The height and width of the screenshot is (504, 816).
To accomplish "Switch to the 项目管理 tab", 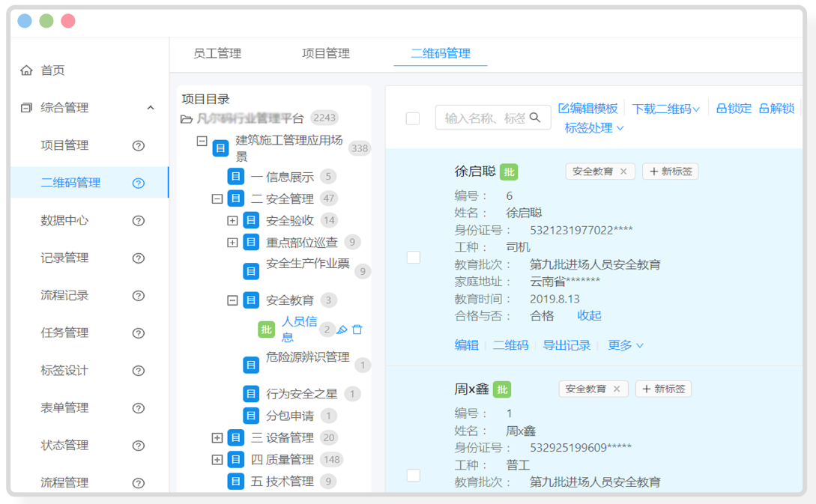I will tap(325, 53).
